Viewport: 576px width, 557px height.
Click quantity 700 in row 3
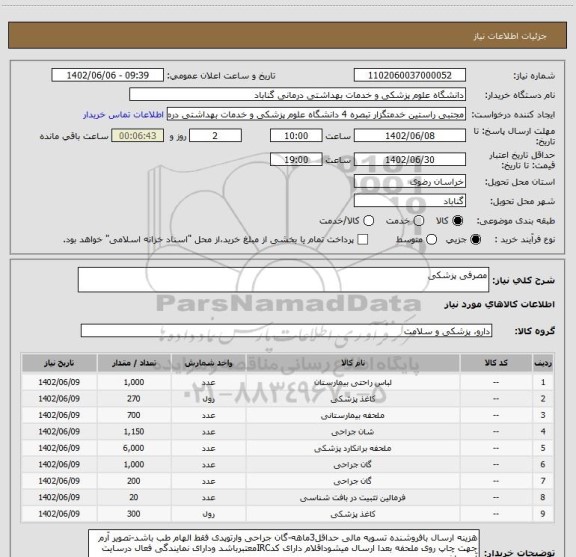point(134,415)
